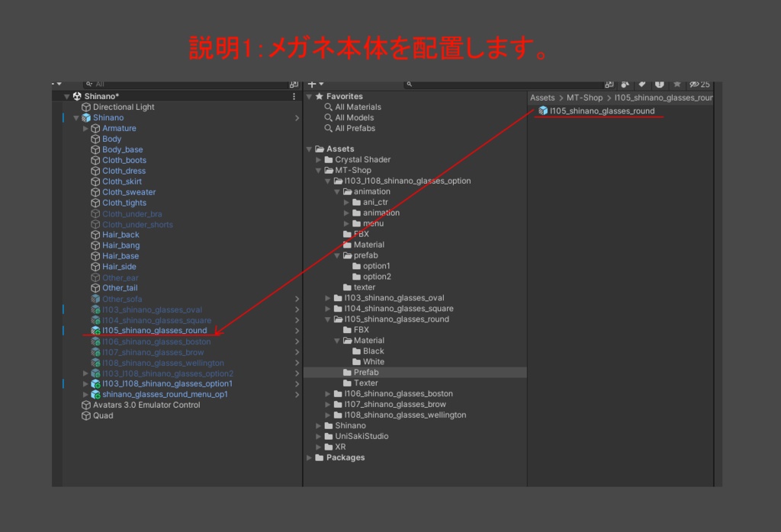Click the magnifier icon beside All Prefabs
Image resolution: width=781 pixels, height=532 pixels.
328,128
